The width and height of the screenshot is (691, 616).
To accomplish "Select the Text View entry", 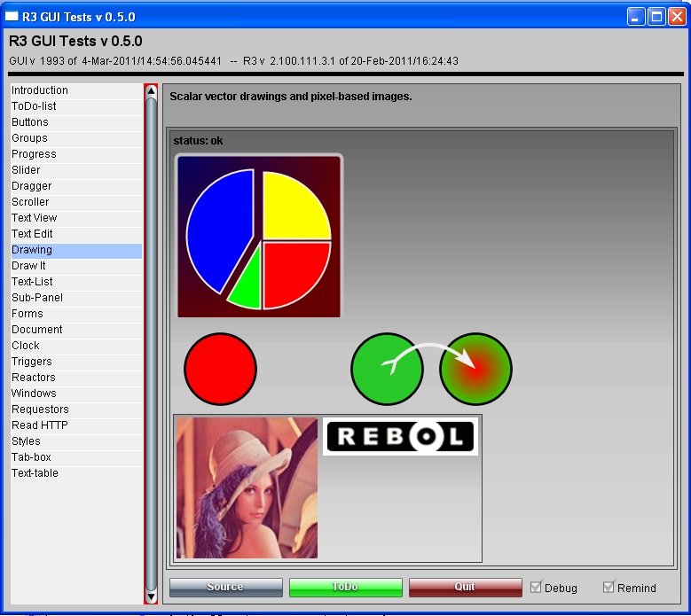I will coord(76,218).
